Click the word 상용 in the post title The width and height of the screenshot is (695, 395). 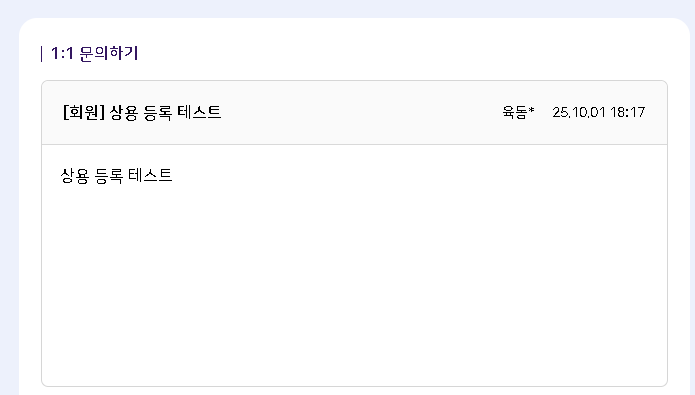pos(124,112)
